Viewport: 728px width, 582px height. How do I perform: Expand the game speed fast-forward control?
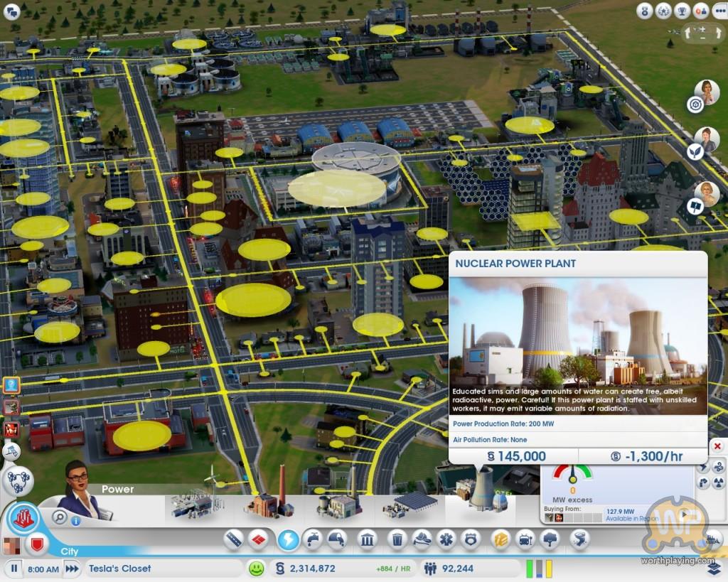[x=72, y=568]
